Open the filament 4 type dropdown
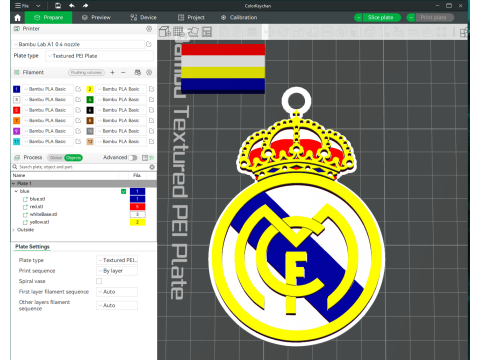 pos(121,99)
